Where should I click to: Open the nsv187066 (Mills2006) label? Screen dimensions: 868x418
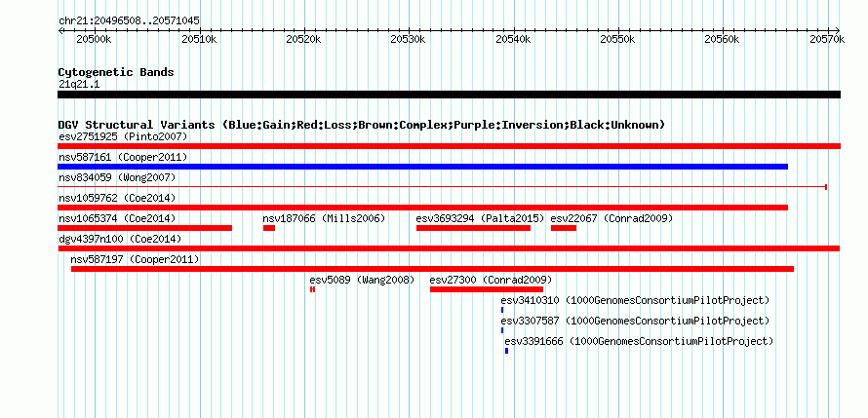tap(324, 218)
